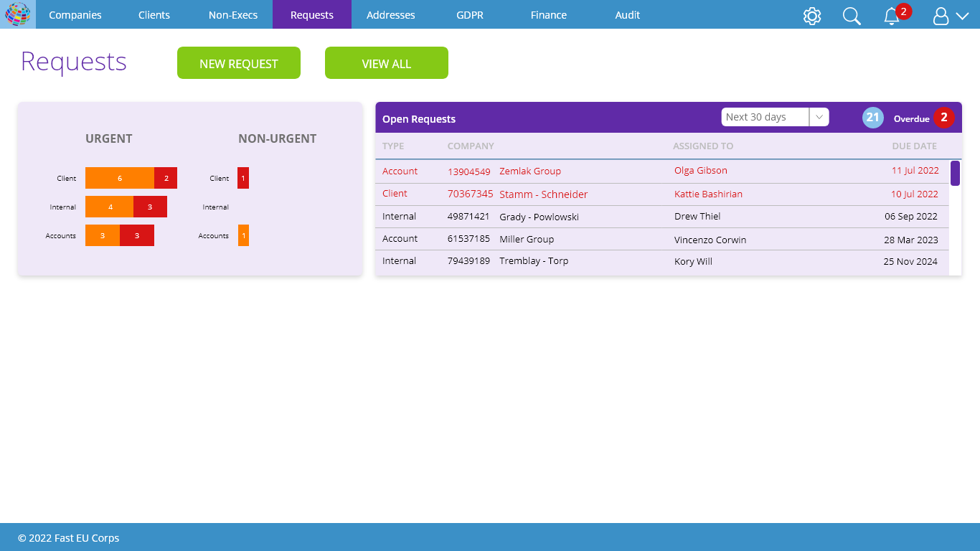Click urgent Internal orange bar 4
980x551 pixels.
coord(110,207)
